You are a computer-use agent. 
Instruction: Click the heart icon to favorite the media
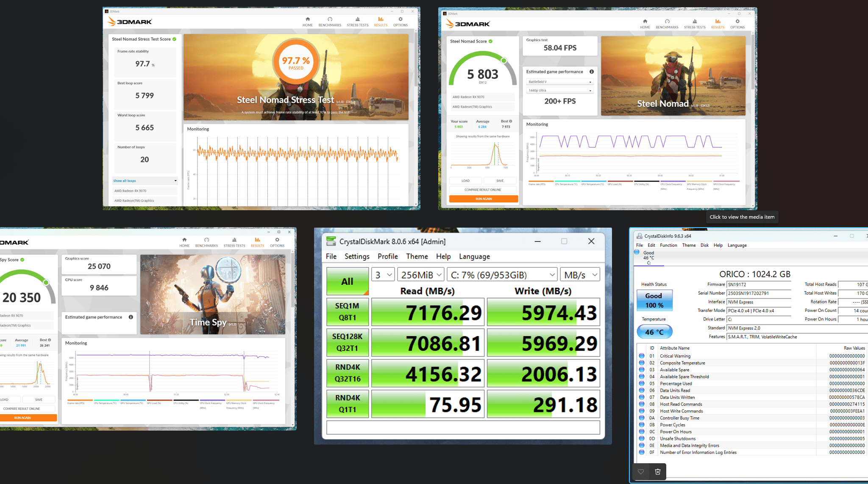tap(641, 472)
